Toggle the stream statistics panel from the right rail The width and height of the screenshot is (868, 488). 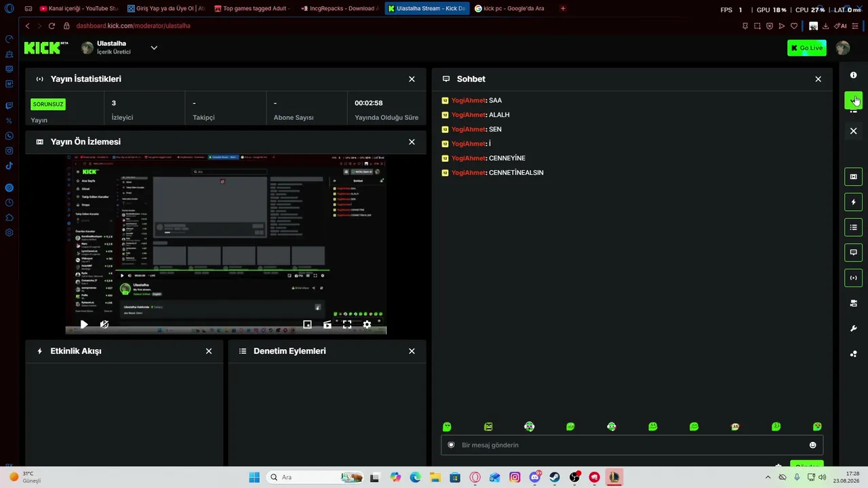(x=853, y=278)
